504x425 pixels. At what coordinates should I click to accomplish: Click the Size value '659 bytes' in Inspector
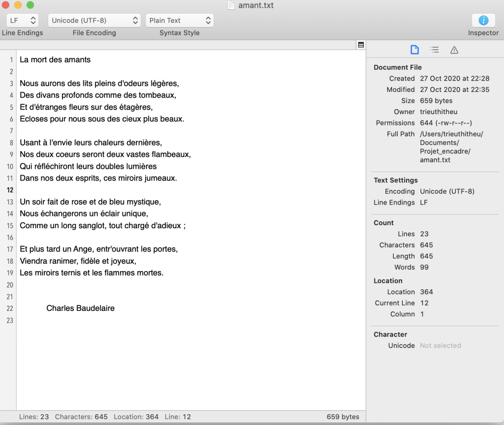pos(436,101)
